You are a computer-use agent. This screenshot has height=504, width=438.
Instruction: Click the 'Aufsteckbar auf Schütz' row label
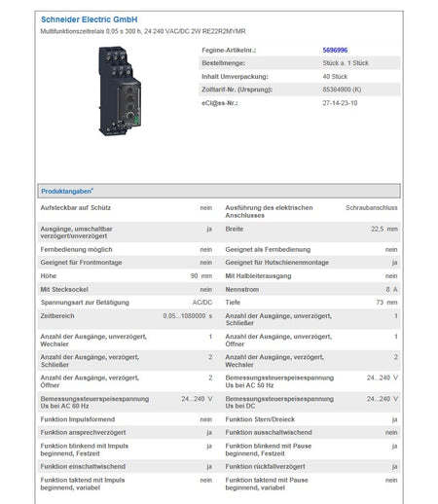[76, 208]
